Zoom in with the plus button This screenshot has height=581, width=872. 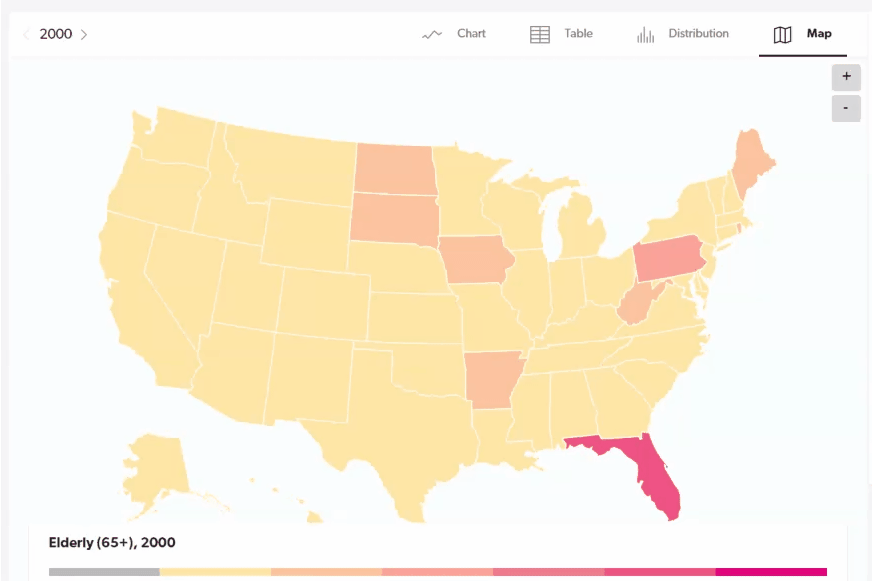[846, 77]
